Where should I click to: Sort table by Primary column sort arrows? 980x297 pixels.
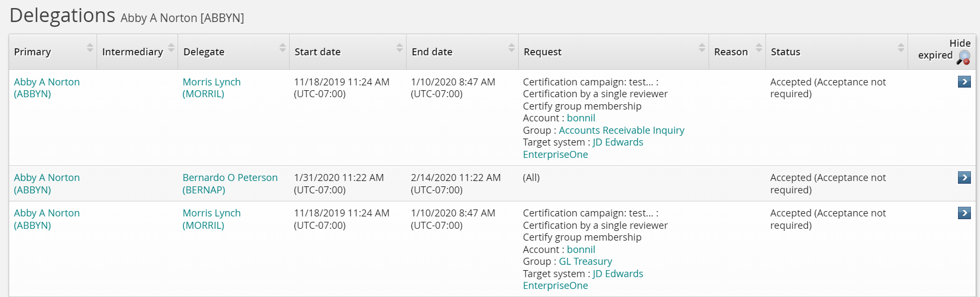90,48
